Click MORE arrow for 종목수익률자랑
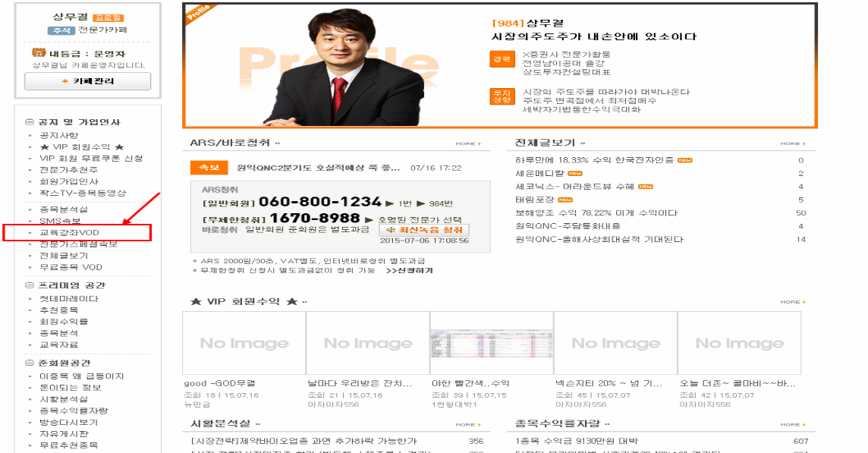This screenshot has width=868, height=453. coord(792,425)
